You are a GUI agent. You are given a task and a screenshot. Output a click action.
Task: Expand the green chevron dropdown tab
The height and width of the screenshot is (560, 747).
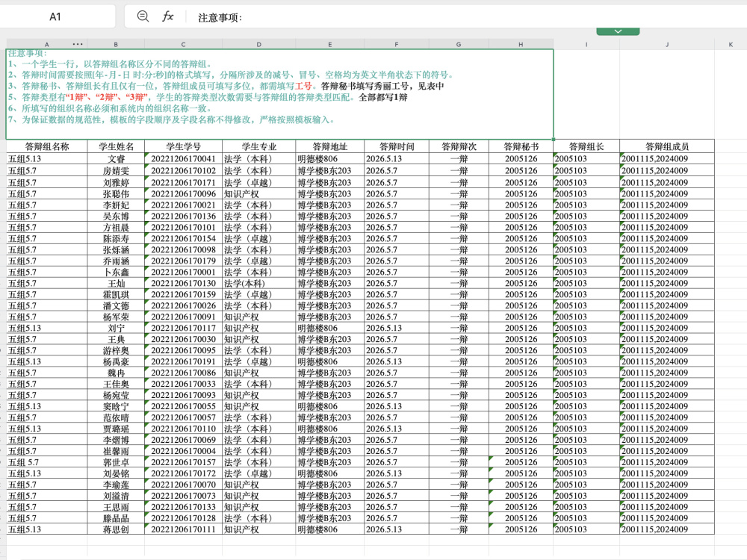[x=618, y=31]
